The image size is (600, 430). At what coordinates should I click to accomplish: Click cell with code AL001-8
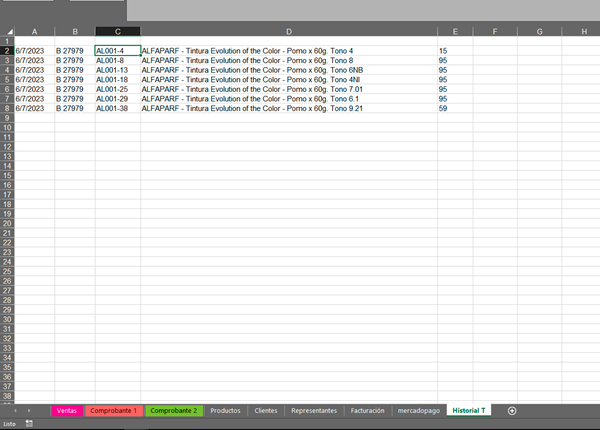click(x=118, y=60)
